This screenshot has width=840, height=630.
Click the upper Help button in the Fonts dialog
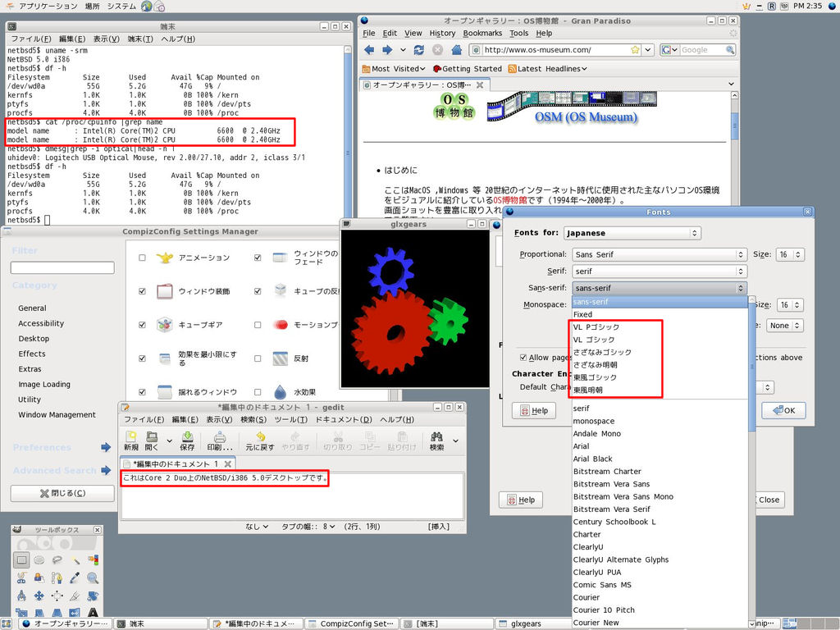[534, 410]
